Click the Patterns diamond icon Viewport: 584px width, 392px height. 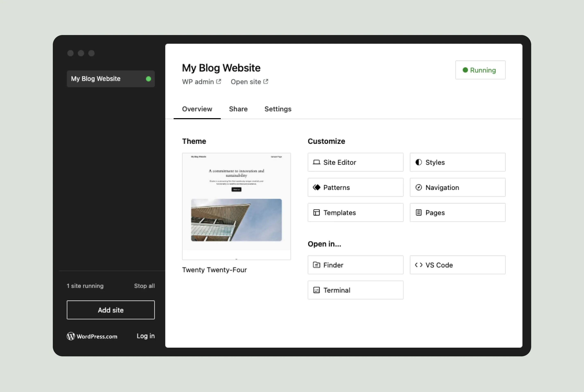click(316, 187)
